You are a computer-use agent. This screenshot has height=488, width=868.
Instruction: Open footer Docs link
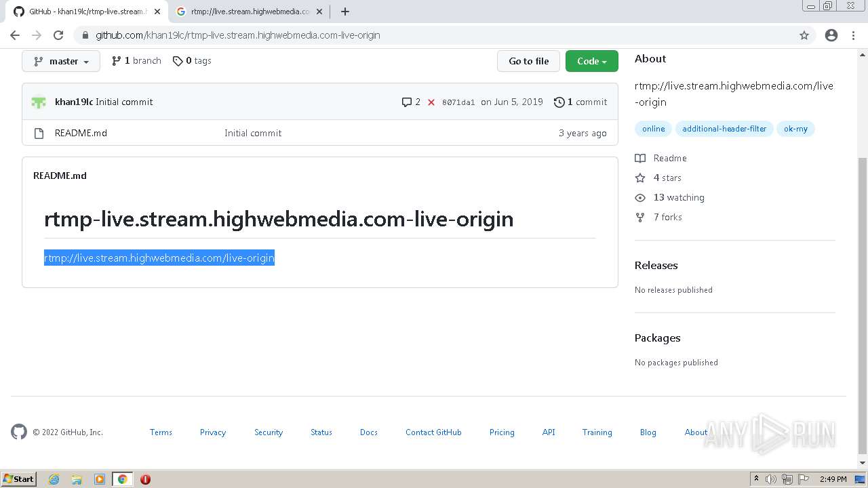pos(369,432)
